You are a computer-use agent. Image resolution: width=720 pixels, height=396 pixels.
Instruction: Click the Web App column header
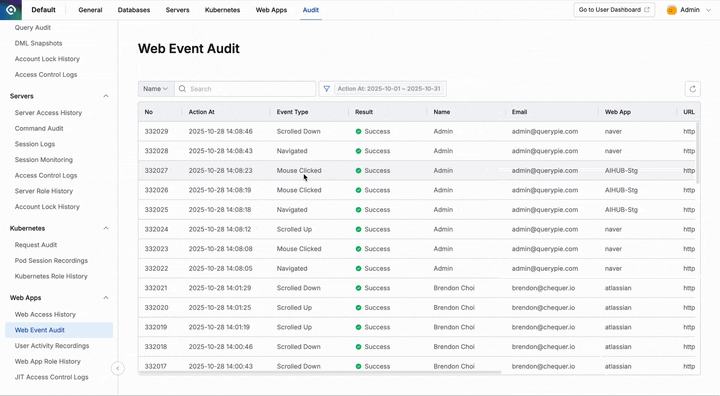(618, 112)
